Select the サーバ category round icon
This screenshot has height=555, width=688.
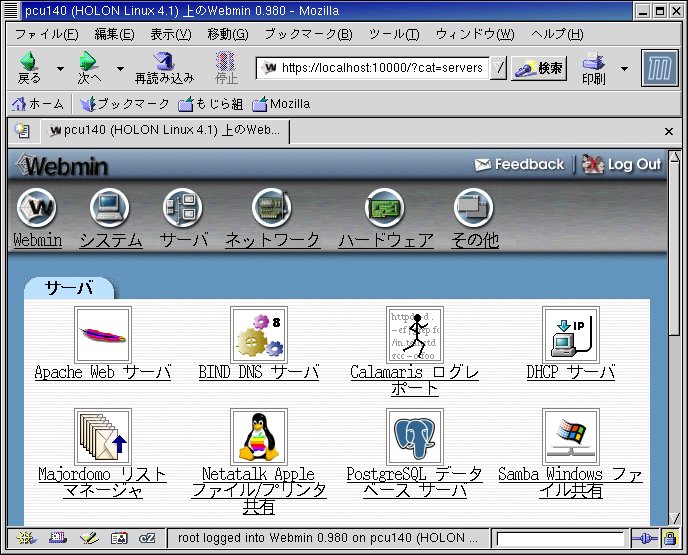[x=183, y=208]
